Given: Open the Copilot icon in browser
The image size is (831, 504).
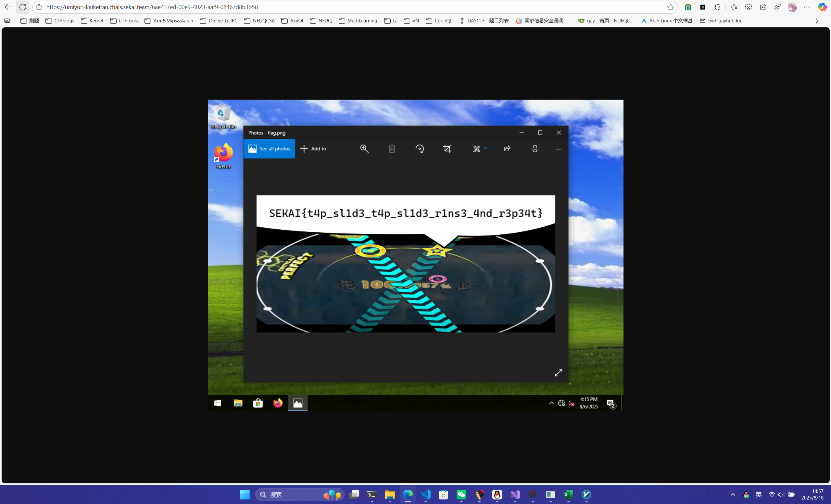Looking at the screenshot, I should point(822,7).
